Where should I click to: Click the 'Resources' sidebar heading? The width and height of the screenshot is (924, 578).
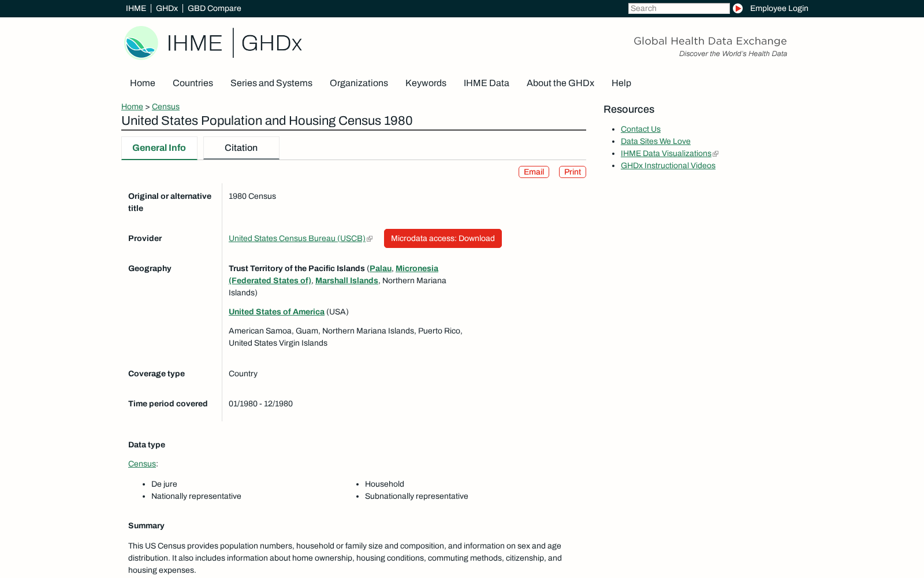pos(629,109)
